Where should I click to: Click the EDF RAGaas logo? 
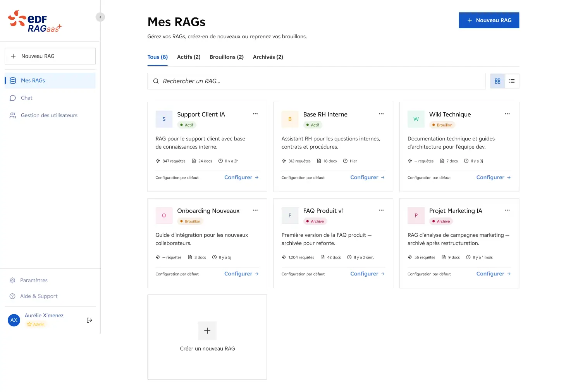(35, 21)
